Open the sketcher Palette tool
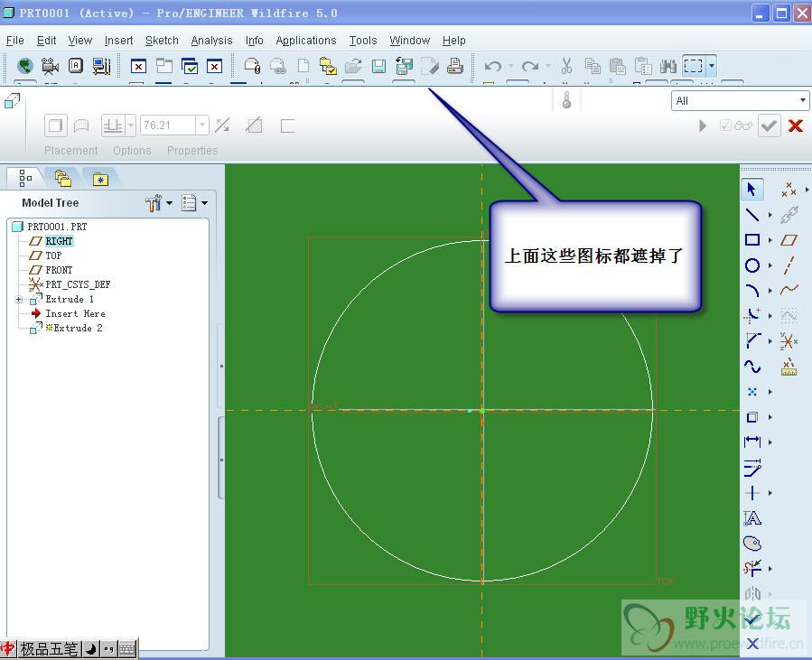The width and height of the screenshot is (812, 660). [x=751, y=543]
